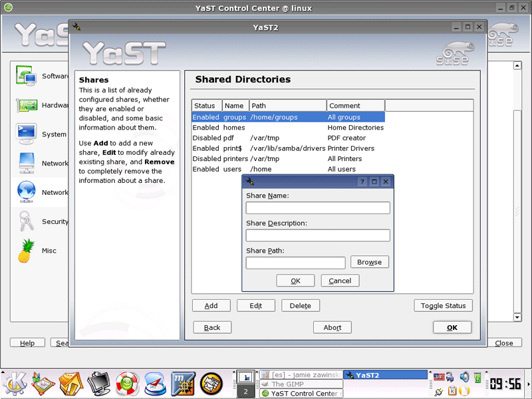Click the Add share button
This screenshot has height=399, width=532.
(x=211, y=306)
